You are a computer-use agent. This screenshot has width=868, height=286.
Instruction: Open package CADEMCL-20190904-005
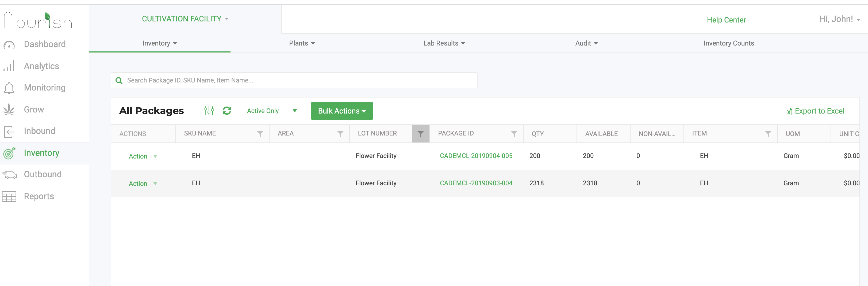[x=476, y=156]
